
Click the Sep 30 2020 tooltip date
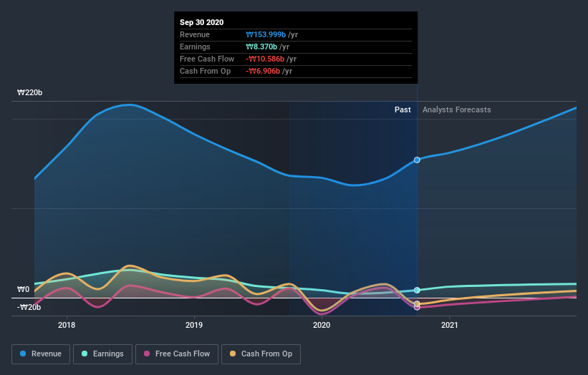(202, 22)
